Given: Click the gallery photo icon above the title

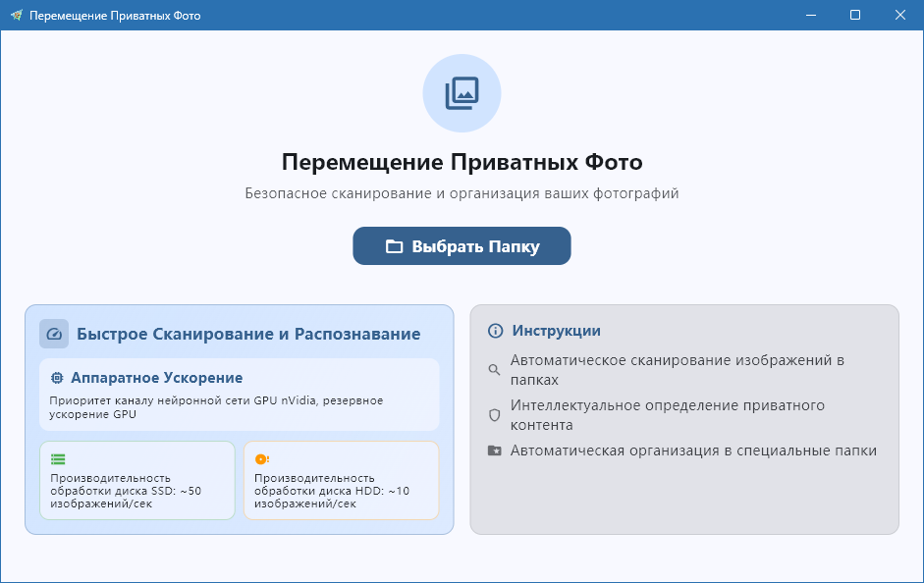Looking at the screenshot, I should pos(462,93).
